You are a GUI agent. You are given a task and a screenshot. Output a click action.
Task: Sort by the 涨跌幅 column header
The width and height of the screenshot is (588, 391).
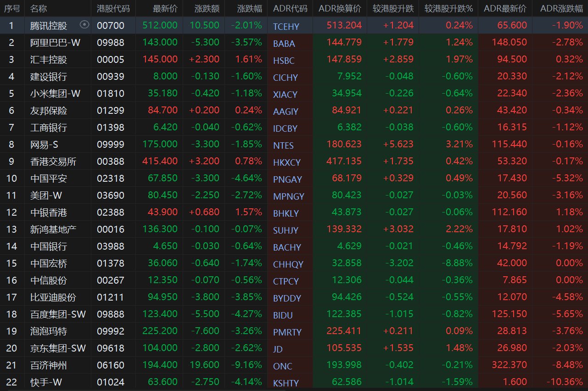(x=250, y=9)
